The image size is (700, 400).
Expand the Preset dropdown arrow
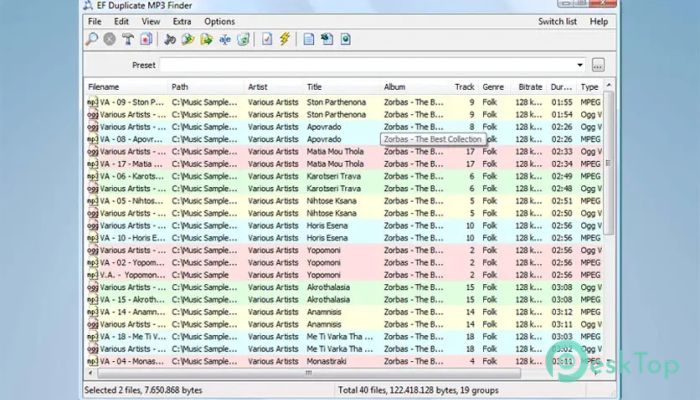point(580,66)
